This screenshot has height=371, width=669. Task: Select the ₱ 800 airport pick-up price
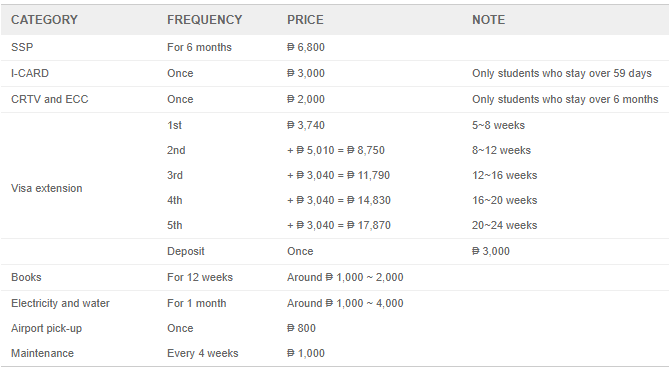tap(301, 328)
